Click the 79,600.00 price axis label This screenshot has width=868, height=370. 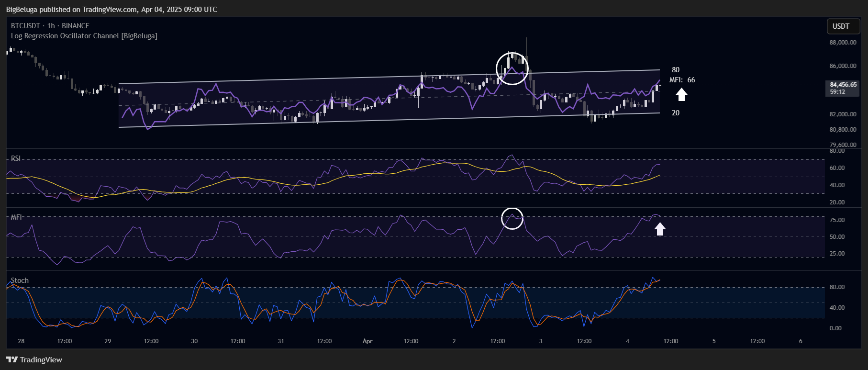(x=843, y=145)
